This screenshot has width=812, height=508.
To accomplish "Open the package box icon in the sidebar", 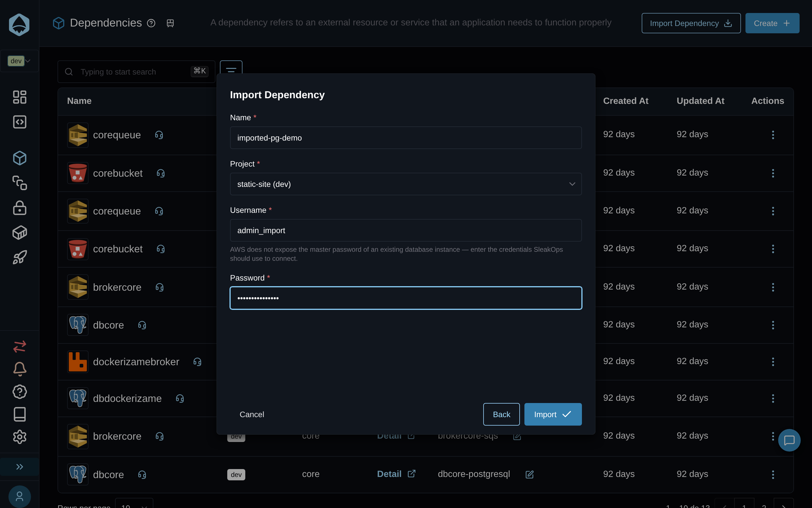I will click(x=19, y=233).
